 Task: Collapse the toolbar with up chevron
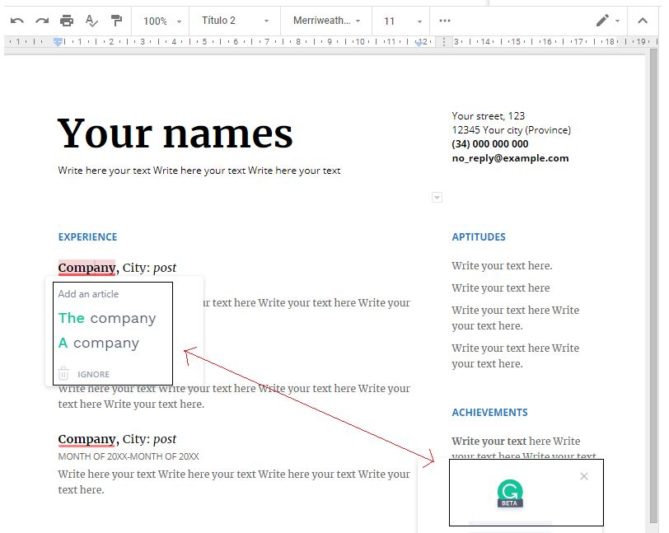pyautogui.click(x=643, y=20)
